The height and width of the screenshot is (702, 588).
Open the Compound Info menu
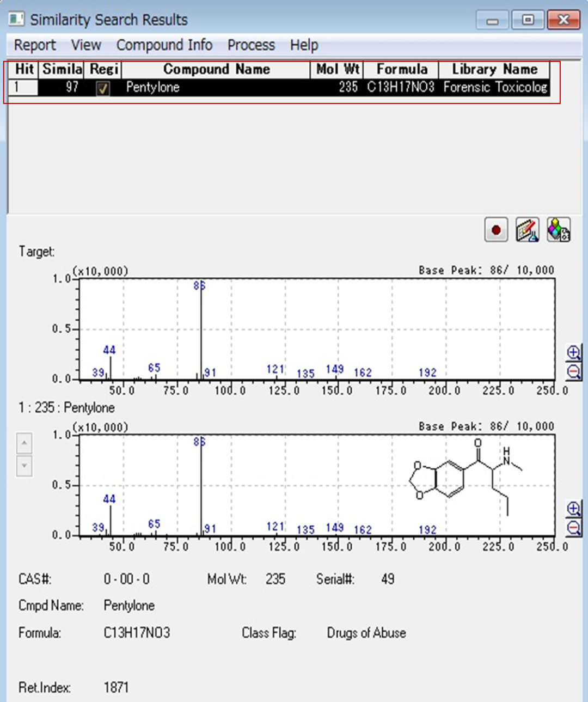point(164,45)
